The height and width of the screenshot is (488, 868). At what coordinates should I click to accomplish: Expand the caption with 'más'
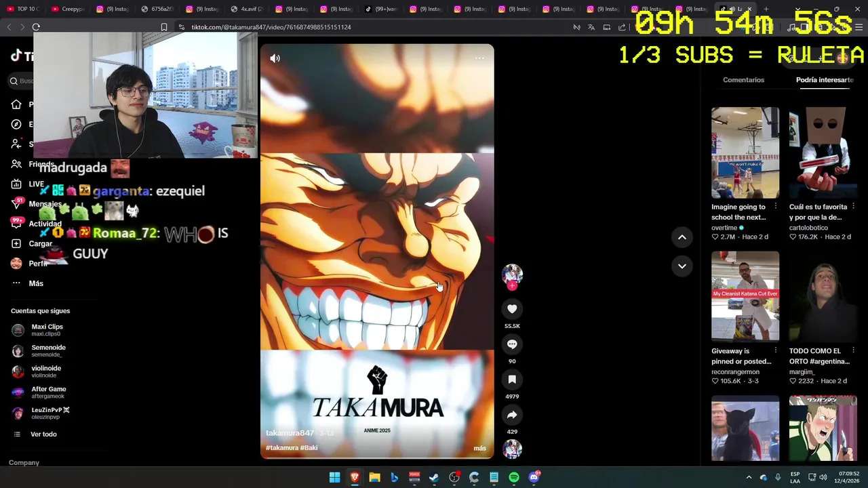(479, 448)
